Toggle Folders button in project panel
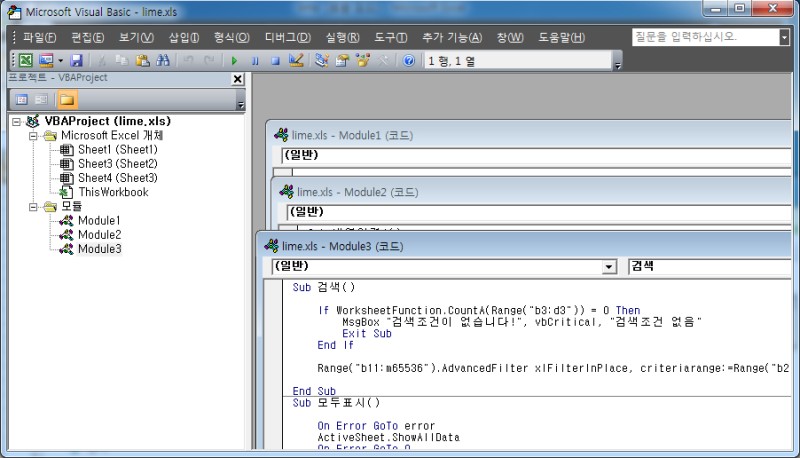Screen dimensions: 800x458 point(67,99)
